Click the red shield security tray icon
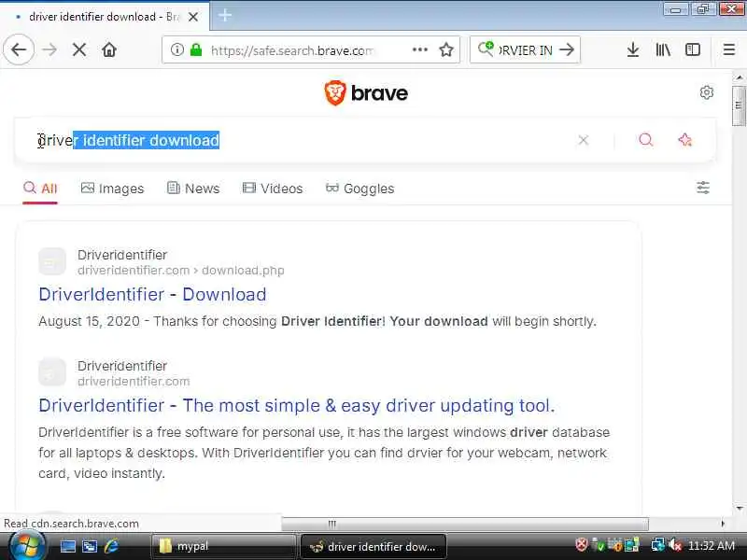747x560 pixels. coord(581,544)
